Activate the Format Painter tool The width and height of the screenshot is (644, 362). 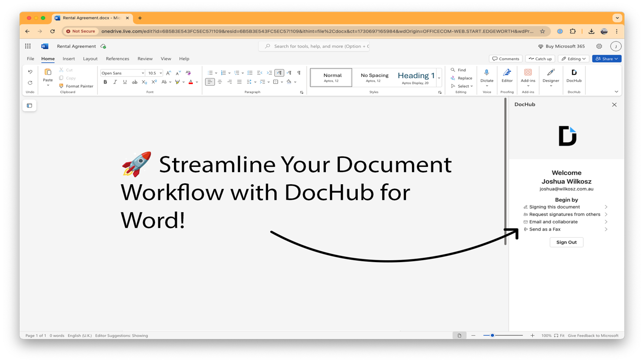76,86
